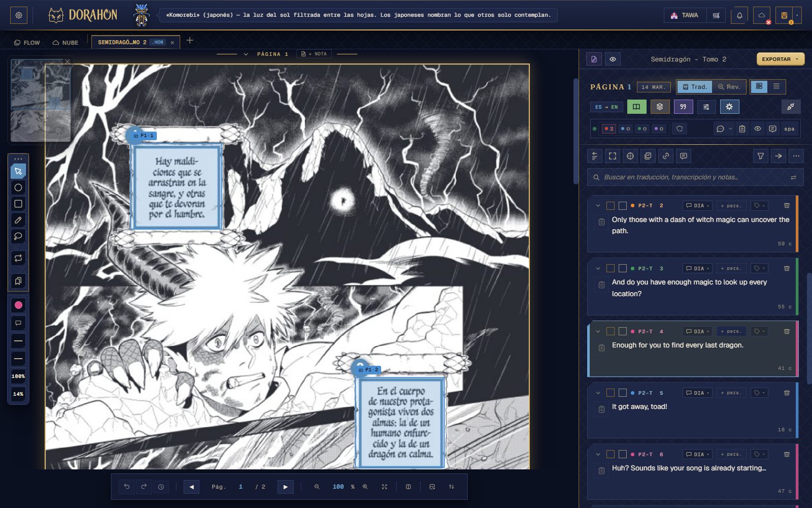Collapse the P2-T 2 entry chevron

(x=598, y=206)
